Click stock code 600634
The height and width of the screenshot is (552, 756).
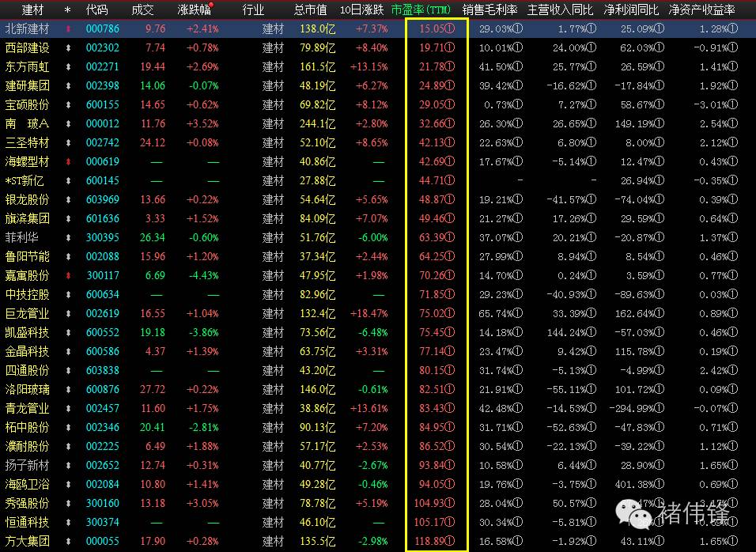tap(103, 294)
